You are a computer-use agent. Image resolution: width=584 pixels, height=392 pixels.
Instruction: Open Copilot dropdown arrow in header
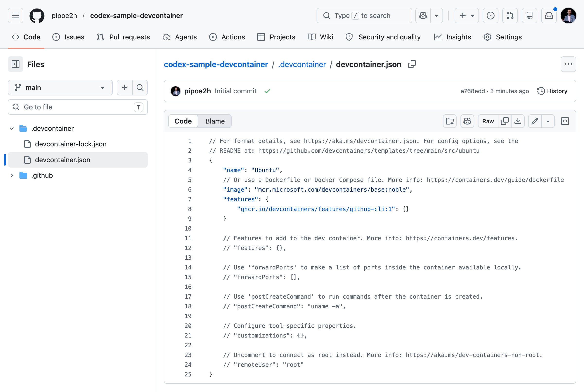click(x=437, y=16)
